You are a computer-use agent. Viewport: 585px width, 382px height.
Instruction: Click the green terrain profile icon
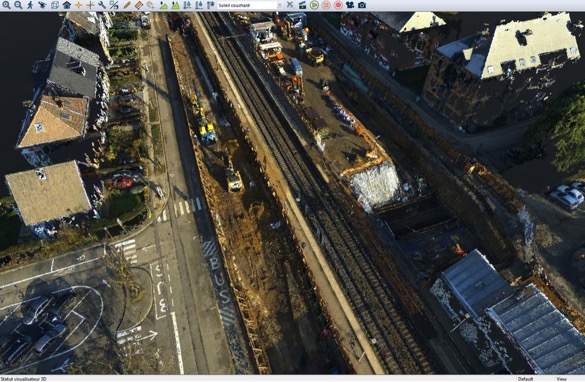click(x=163, y=5)
